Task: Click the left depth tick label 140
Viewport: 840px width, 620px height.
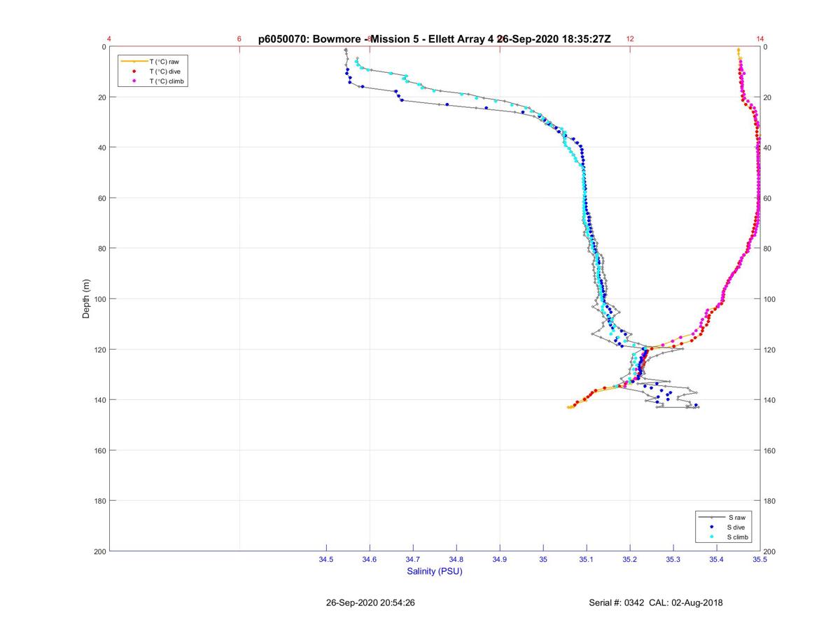Action: (100, 400)
